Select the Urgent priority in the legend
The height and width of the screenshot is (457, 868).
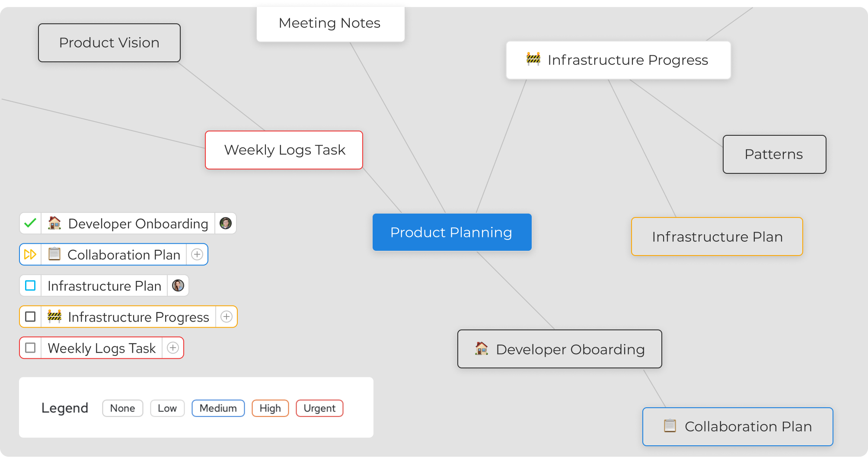pos(319,408)
